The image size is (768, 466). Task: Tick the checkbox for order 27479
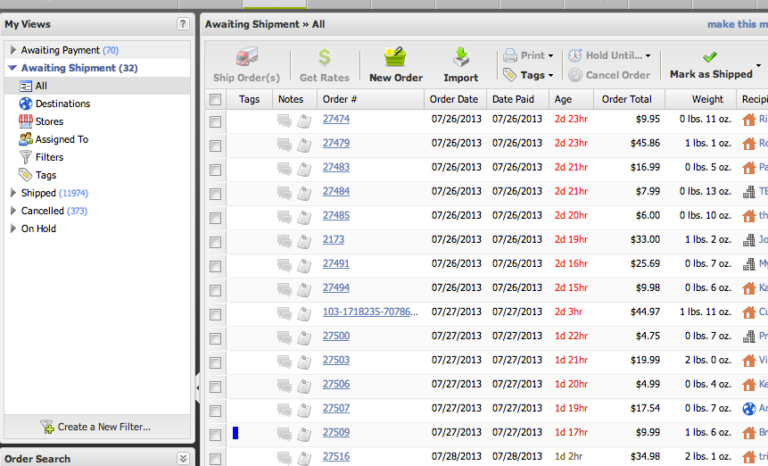coord(215,145)
